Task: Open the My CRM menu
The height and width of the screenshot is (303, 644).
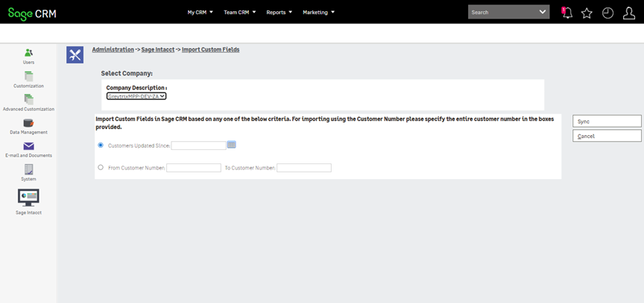Action: 200,12
